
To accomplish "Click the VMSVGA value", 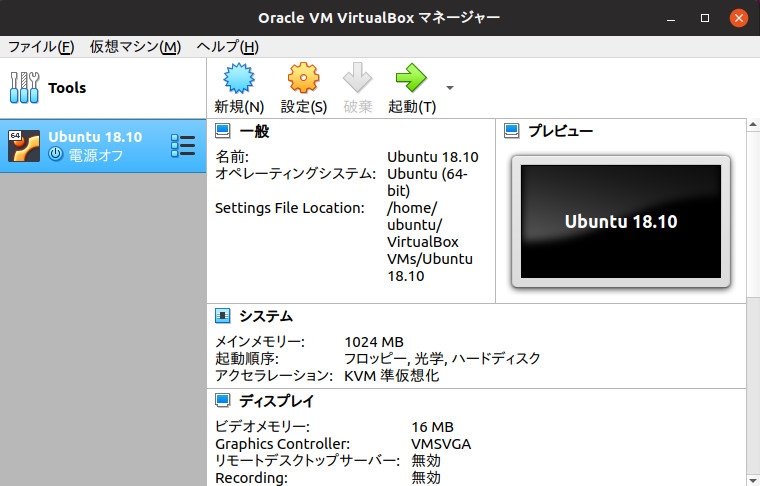I will 441,444.
